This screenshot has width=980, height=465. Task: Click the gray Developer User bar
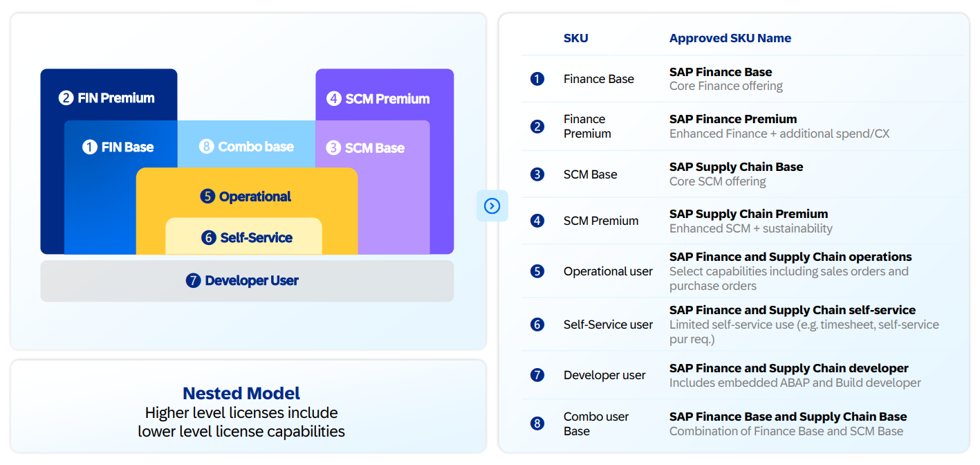247,281
